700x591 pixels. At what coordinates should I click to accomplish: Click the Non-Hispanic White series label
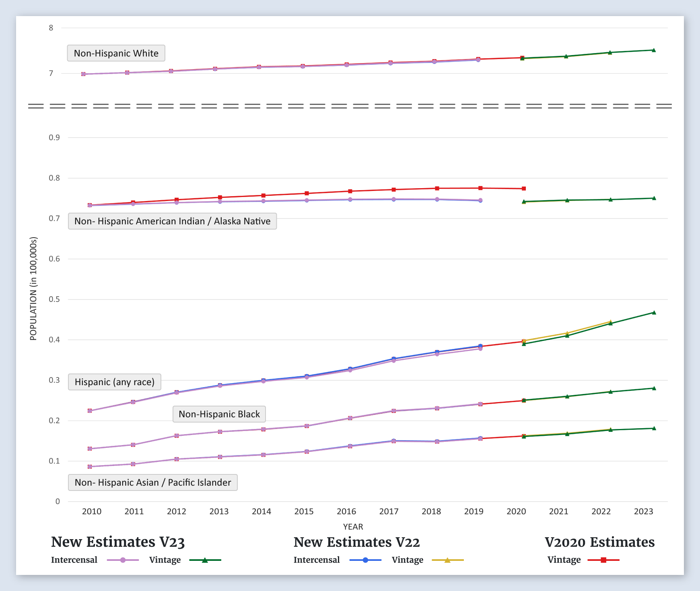pos(116,53)
